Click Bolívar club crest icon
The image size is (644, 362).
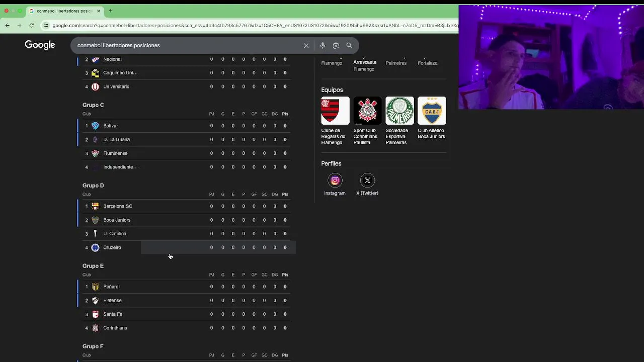95,126
